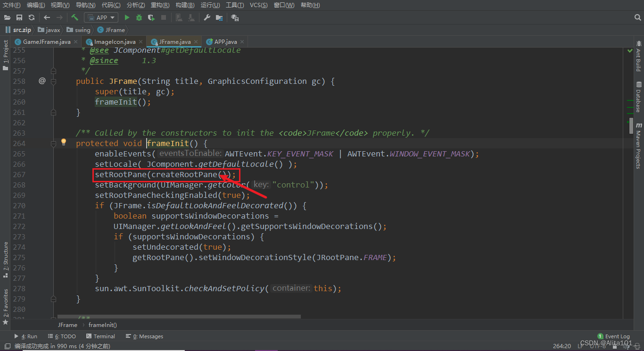This screenshot has height=351, width=644.
Task: Open the APP run configuration dropdown
Action: point(101,17)
